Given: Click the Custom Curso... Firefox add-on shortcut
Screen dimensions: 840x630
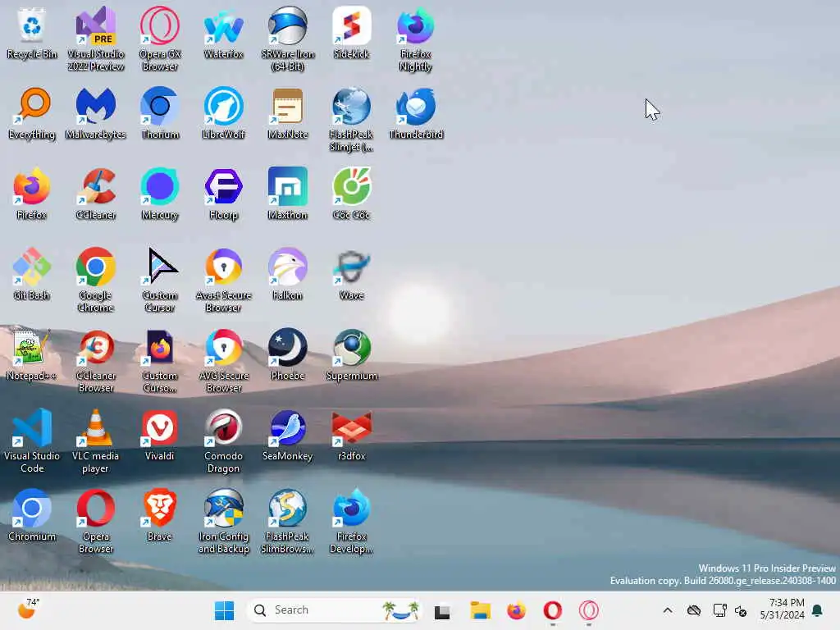Looking at the screenshot, I should point(160,361).
